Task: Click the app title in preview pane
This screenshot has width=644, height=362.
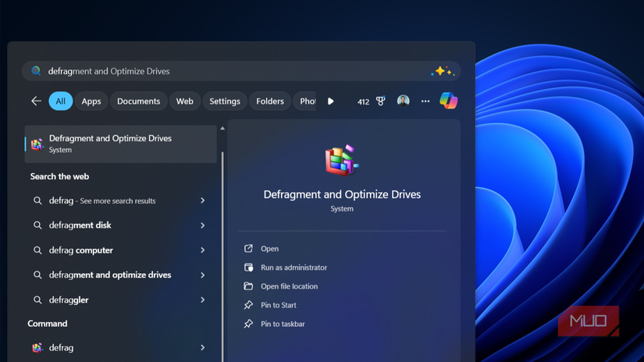Action: [x=342, y=194]
